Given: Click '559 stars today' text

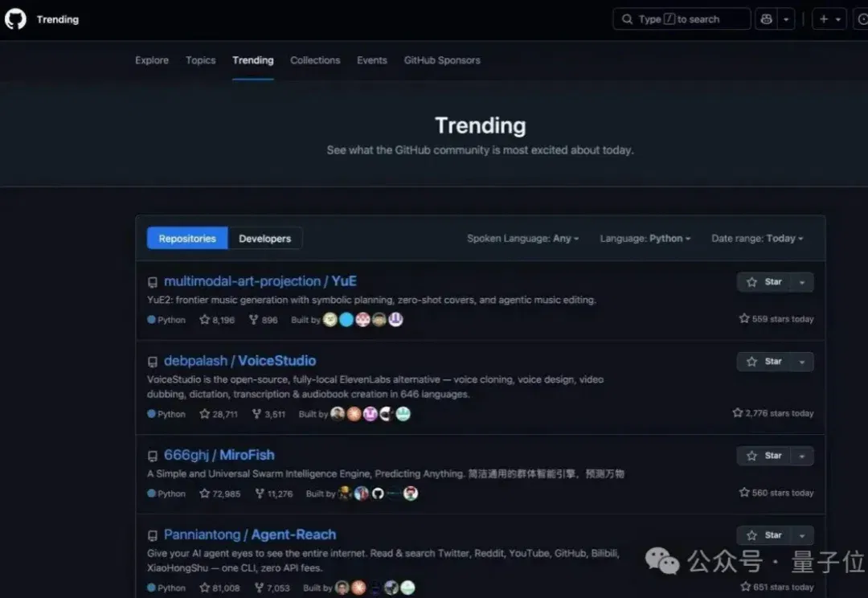Looking at the screenshot, I should click(776, 319).
